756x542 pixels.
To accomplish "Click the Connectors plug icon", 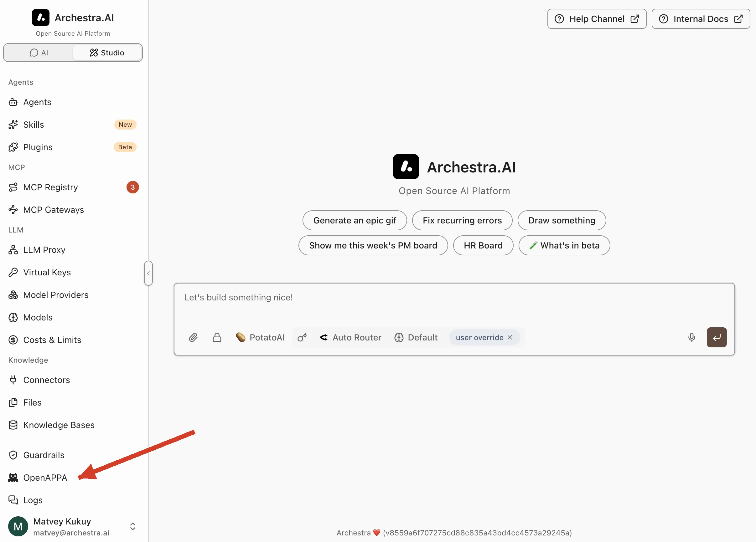I will [13, 380].
